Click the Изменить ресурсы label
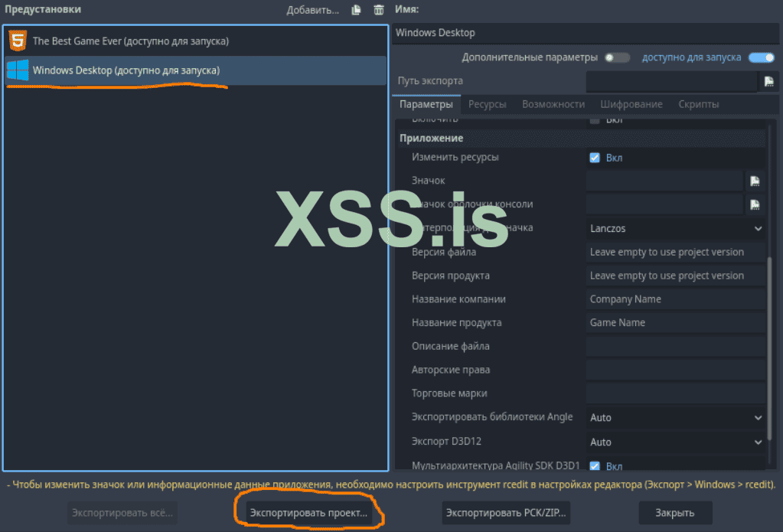This screenshot has height=532, width=783. coord(455,158)
